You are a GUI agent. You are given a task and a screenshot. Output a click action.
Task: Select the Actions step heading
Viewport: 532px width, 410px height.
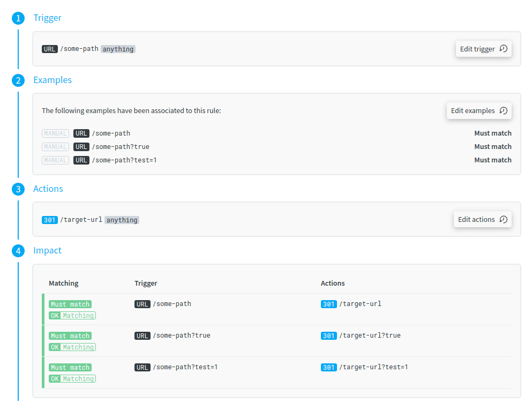[x=48, y=189]
